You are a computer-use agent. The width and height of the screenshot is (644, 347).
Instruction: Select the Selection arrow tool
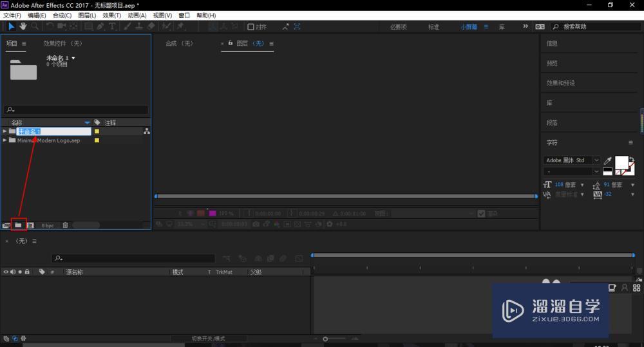pyautogui.click(x=11, y=26)
